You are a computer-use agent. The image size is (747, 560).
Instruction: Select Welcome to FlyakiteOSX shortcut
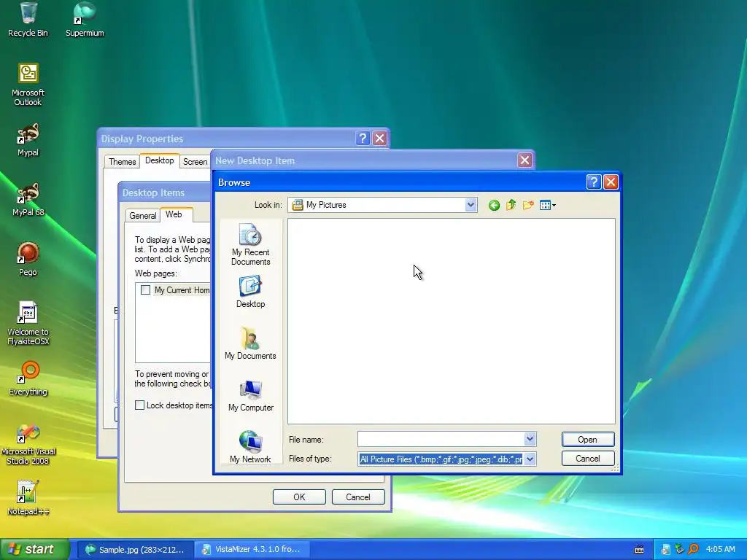coord(28,324)
